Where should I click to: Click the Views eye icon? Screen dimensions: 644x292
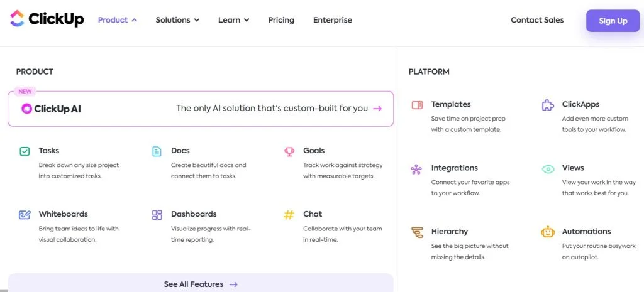point(548,169)
